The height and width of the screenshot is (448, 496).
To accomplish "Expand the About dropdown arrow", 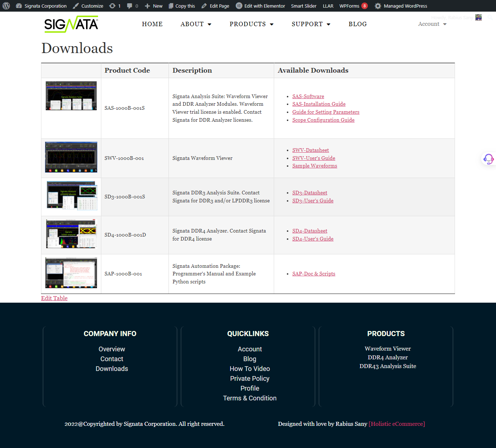I will 210,24.
